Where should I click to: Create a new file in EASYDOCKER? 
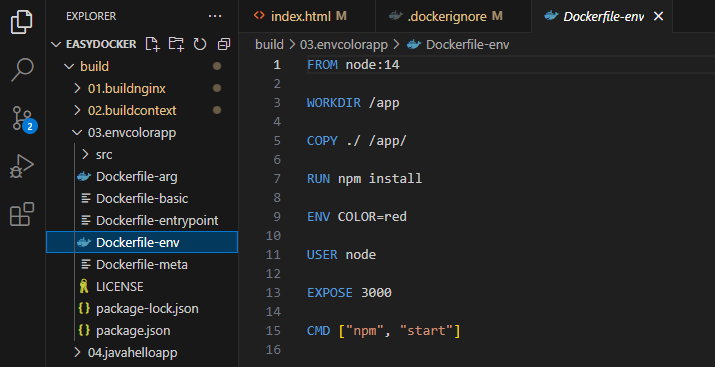click(x=153, y=44)
